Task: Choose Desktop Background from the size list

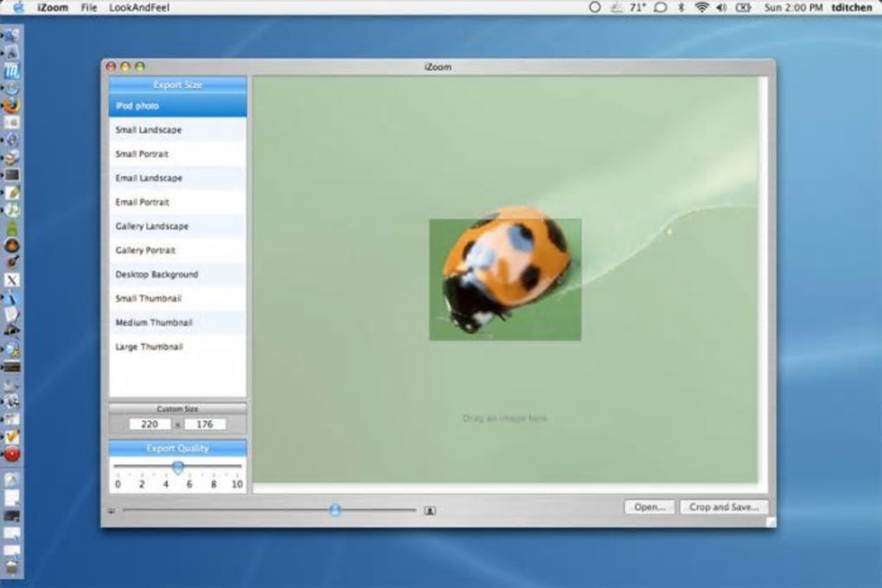Action: click(178, 275)
